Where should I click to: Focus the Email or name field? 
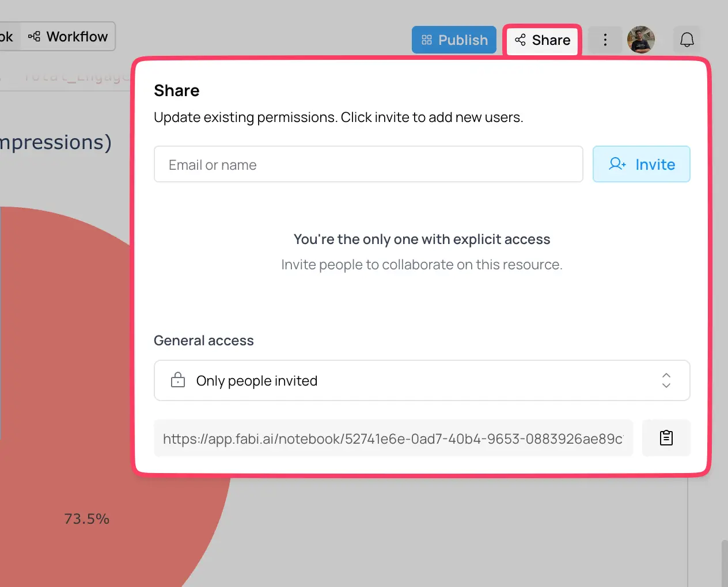tap(368, 165)
